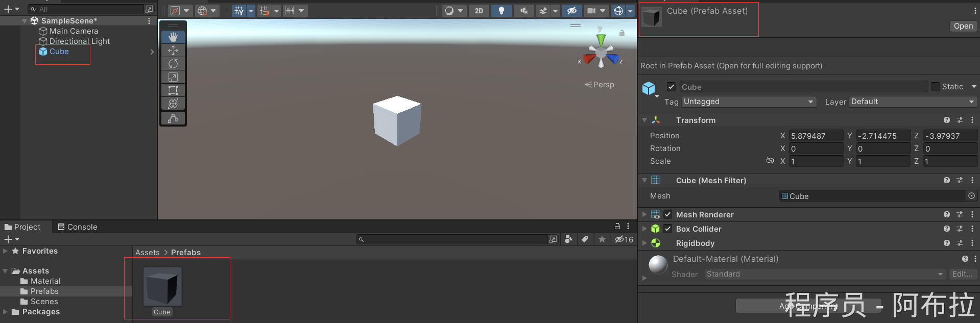Switch to the Console tab
Image resolution: width=980 pixels, height=323 pixels.
pos(77,227)
